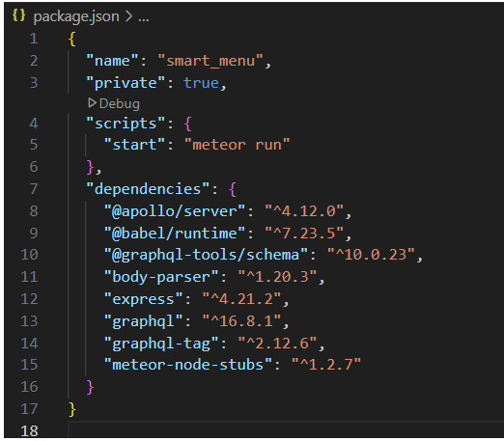Click the "@graphql-tools/schema" dependency name
504x441 pixels.
coord(206,255)
